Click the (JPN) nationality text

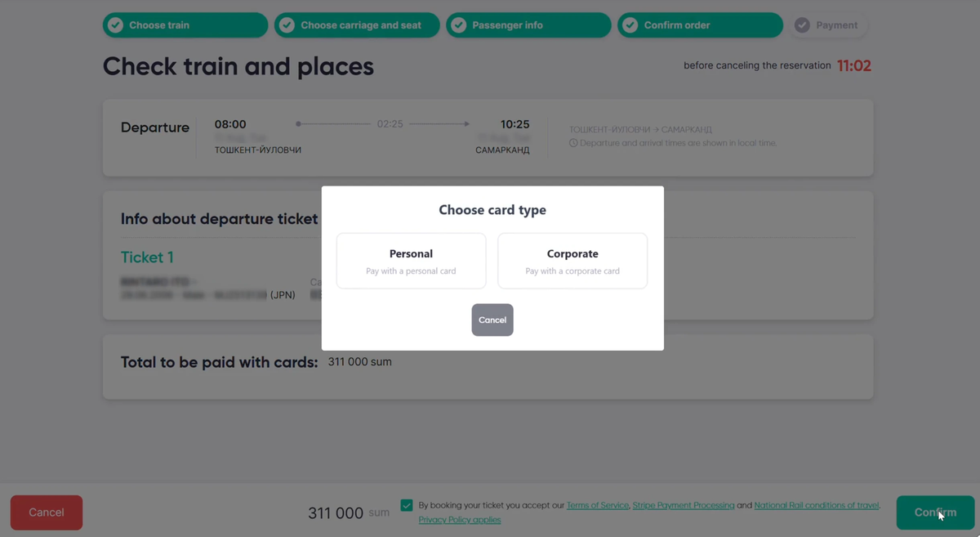[x=283, y=295]
